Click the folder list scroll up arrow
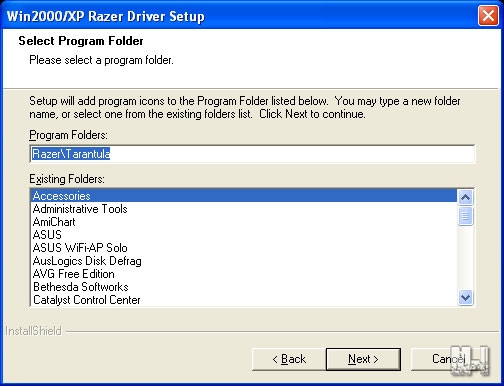The height and width of the screenshot is (386, 504). coord(465,197)
